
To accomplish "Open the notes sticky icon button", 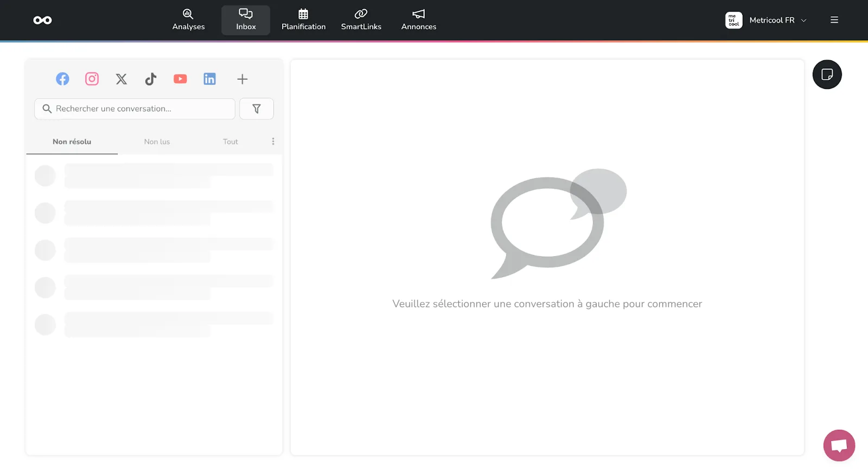I will pyautogui.click(x=827, y=74).
